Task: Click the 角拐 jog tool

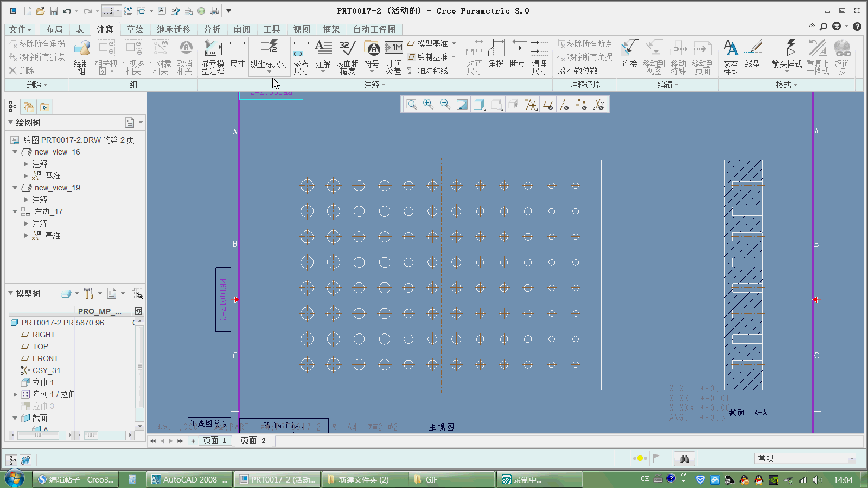Action: 496,54
